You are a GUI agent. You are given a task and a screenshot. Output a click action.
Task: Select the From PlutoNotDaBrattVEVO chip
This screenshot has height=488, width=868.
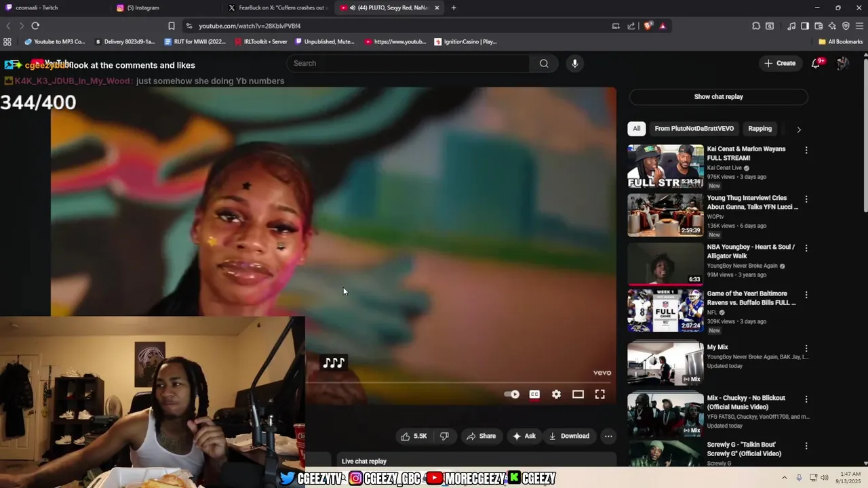tap(694, 129)
